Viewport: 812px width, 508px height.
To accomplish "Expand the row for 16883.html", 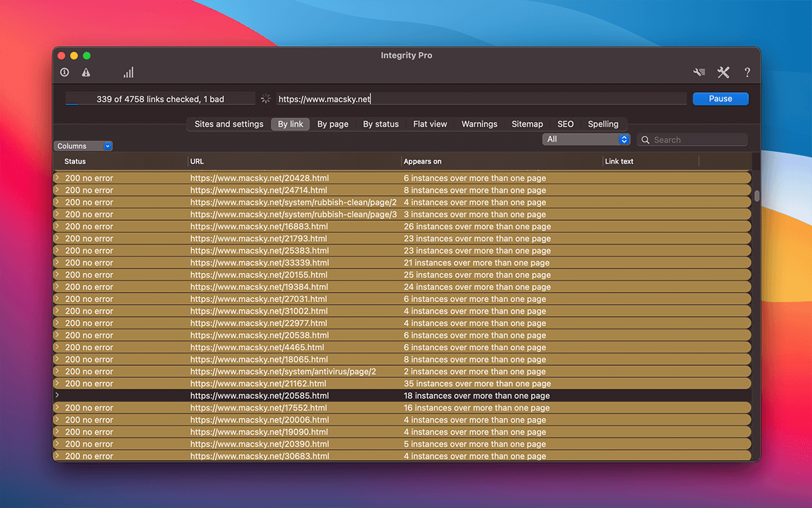I will click(x=57, y=226).
